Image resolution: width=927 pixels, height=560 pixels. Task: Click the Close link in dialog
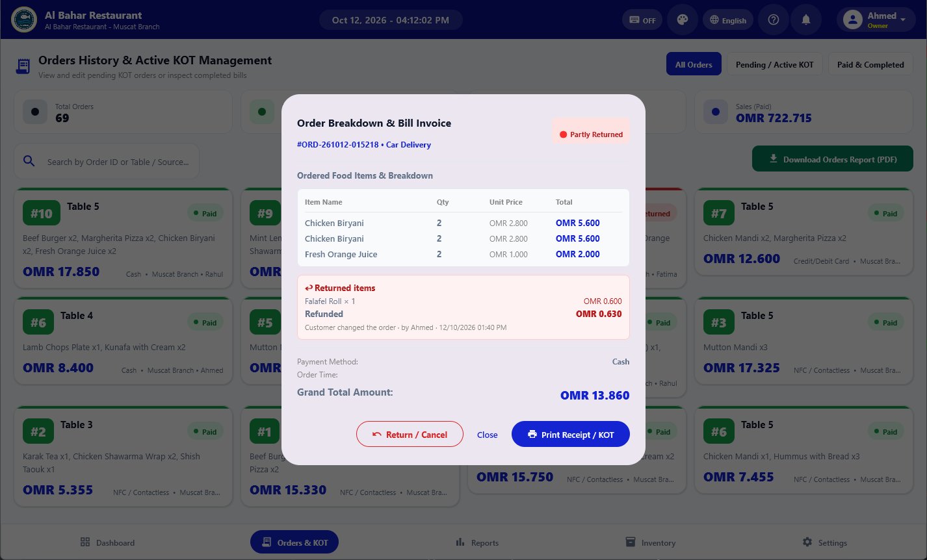tap(487, 435)
